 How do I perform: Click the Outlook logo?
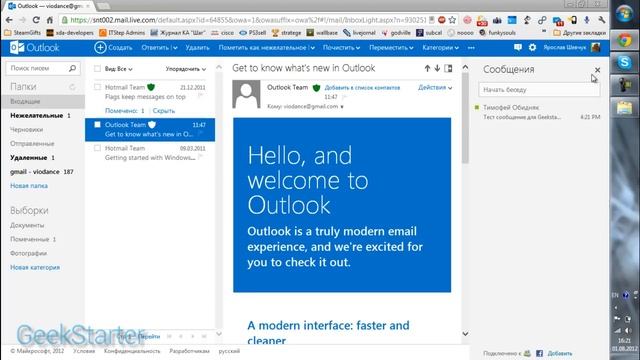[35, 48]
